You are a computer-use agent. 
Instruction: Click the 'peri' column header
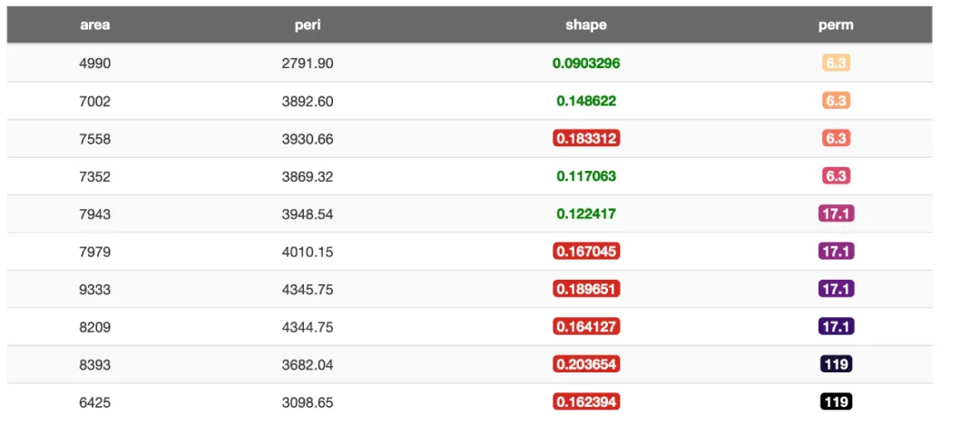click(x=308, y=25)
